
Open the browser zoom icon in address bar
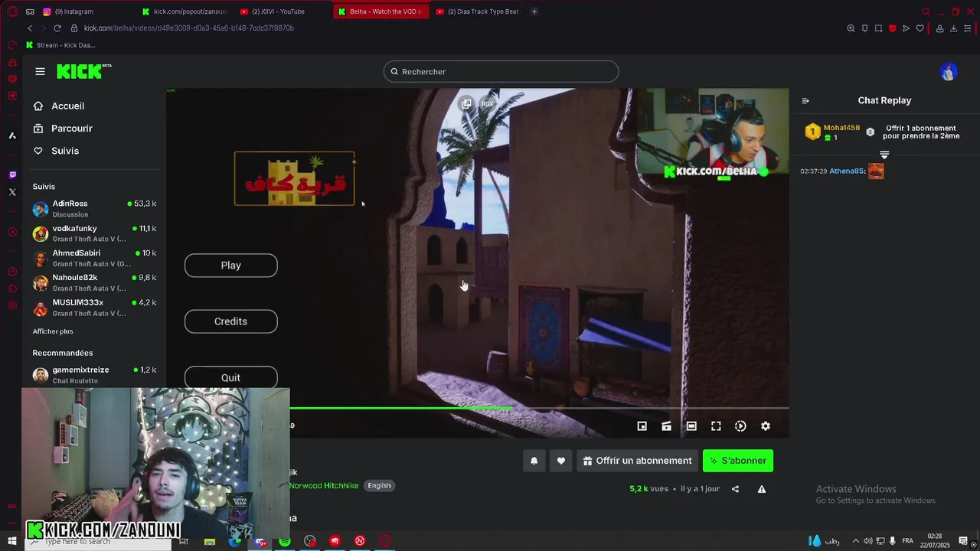click(851, 28)
